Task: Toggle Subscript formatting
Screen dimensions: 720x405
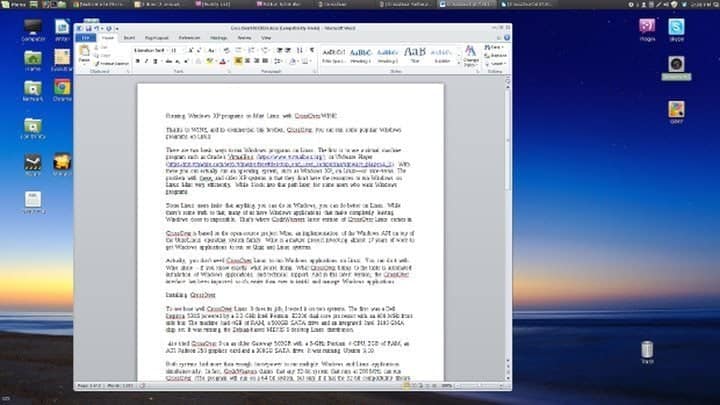Action: click(177, 61)
